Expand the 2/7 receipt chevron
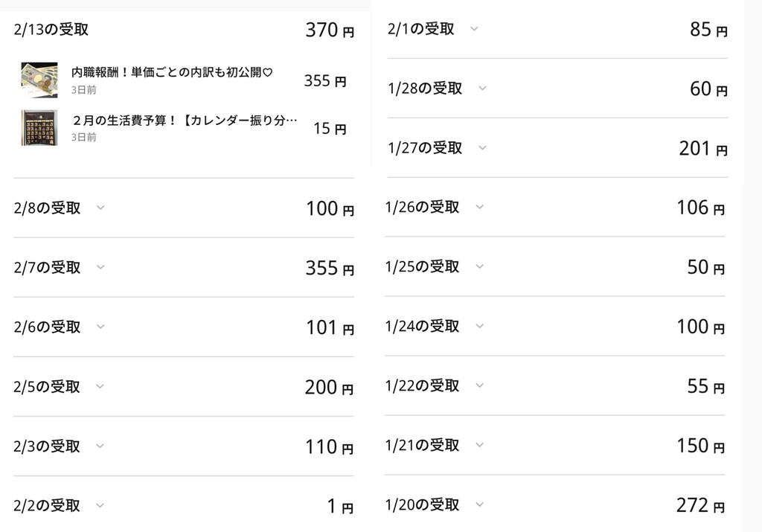Screen dimensions: 762x532 pos(100,266)
